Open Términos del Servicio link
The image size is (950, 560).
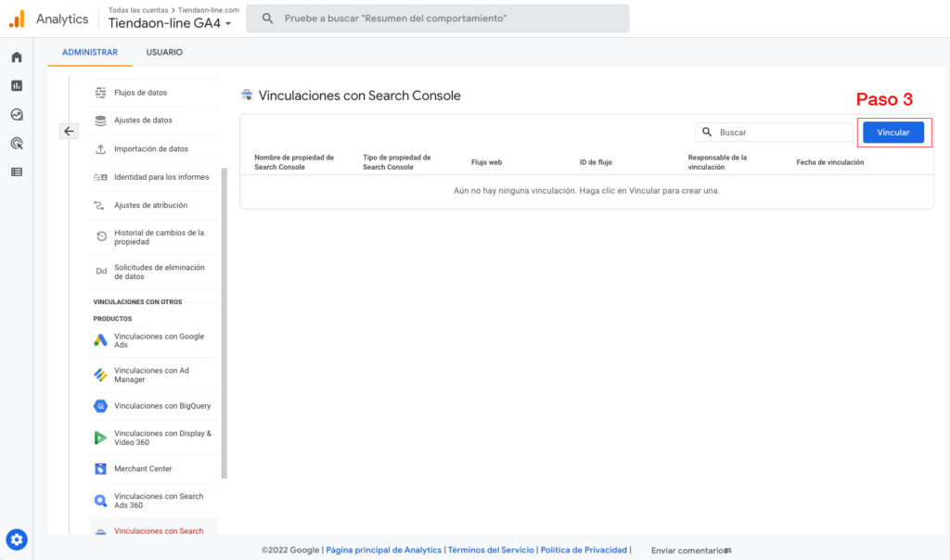tap(491, 550)
